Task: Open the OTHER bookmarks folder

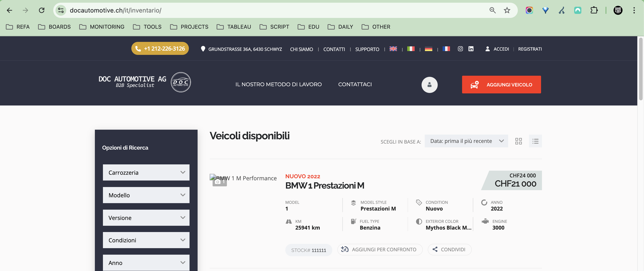Action: pos(376,27)
